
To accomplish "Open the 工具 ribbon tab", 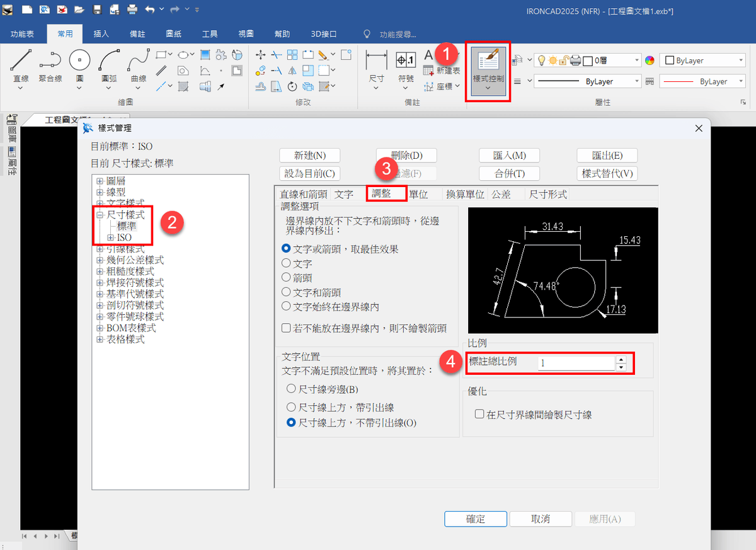I will [210, 34].
